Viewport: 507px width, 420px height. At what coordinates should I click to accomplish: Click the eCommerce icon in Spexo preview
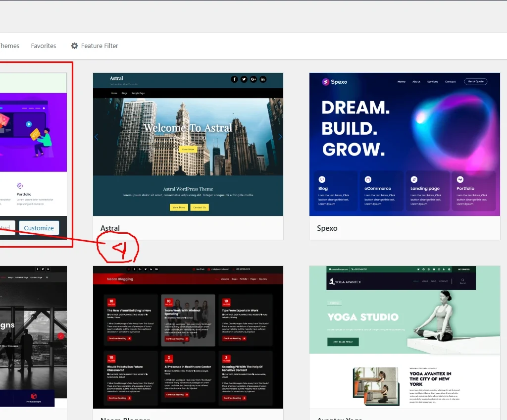coord(368,179)
